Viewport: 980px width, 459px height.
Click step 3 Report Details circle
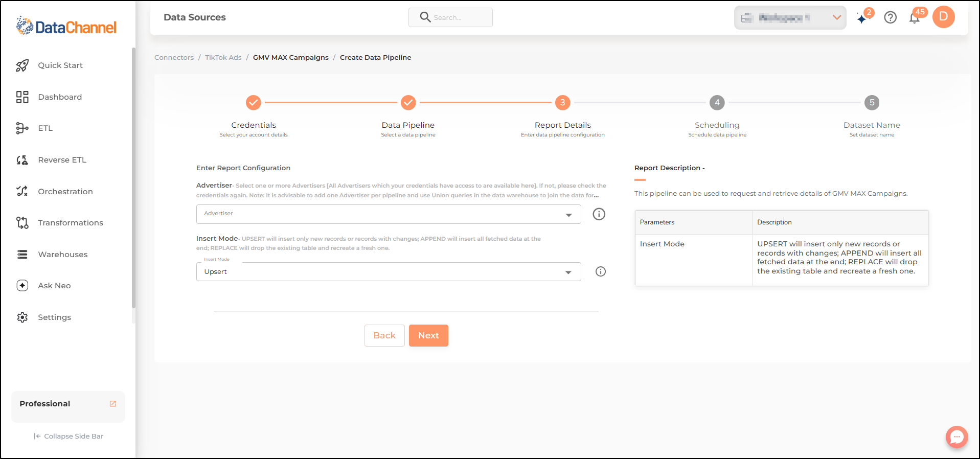click(x=563, y=103)
